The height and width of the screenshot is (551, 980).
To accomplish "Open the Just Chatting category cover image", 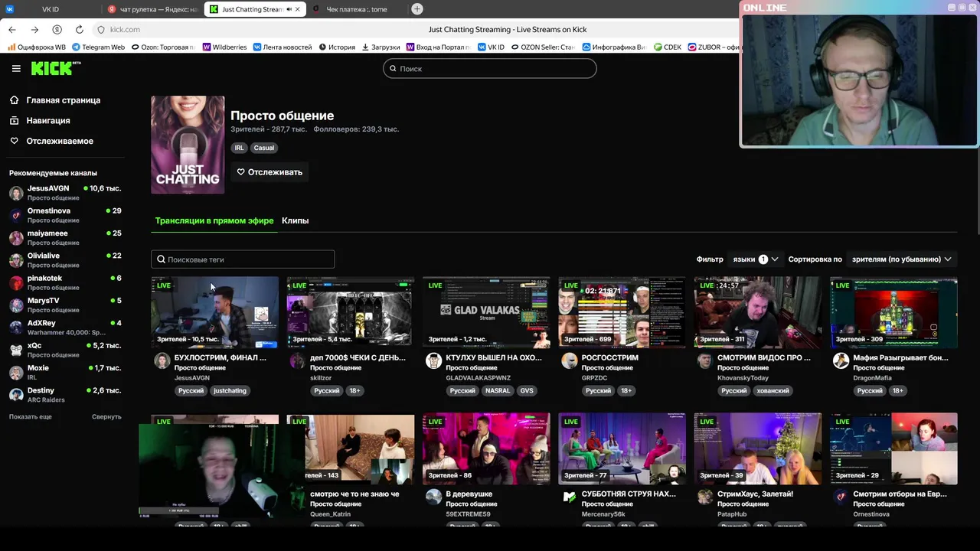I will click(188, 145).
